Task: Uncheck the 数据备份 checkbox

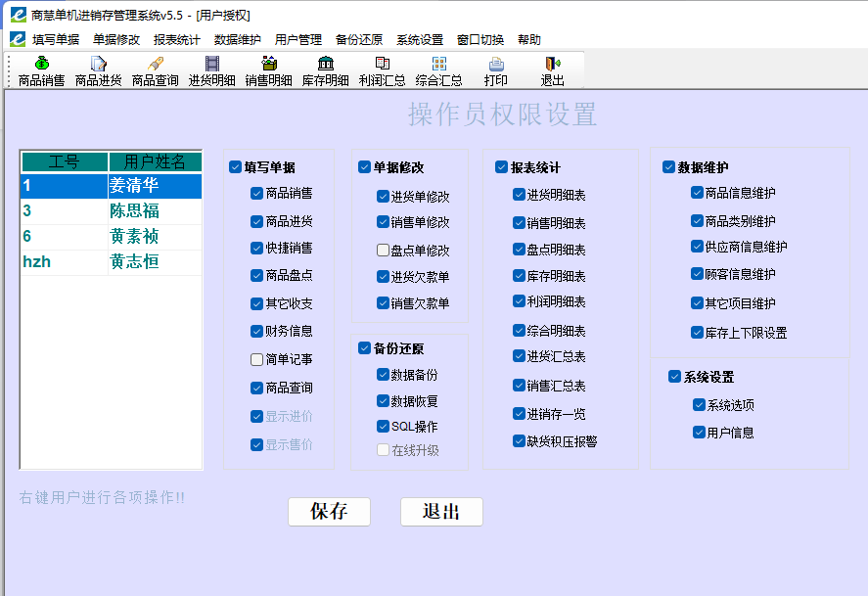Action: (x=383, y=375)
